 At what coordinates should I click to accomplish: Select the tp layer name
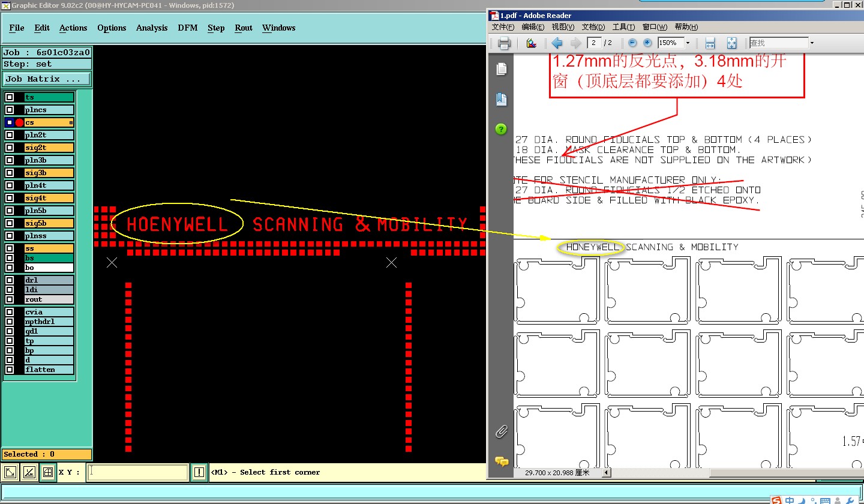[x=49, y=341]
